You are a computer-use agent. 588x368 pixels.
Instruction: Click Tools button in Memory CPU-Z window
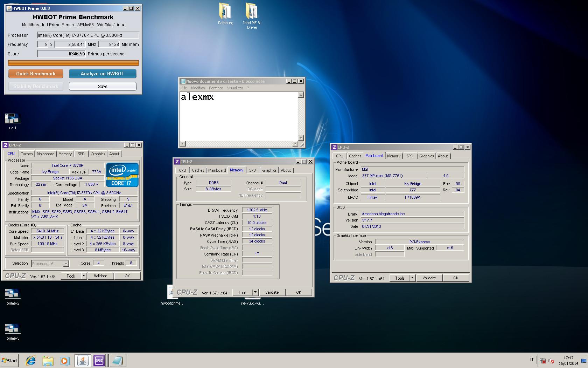pos(243,292)
